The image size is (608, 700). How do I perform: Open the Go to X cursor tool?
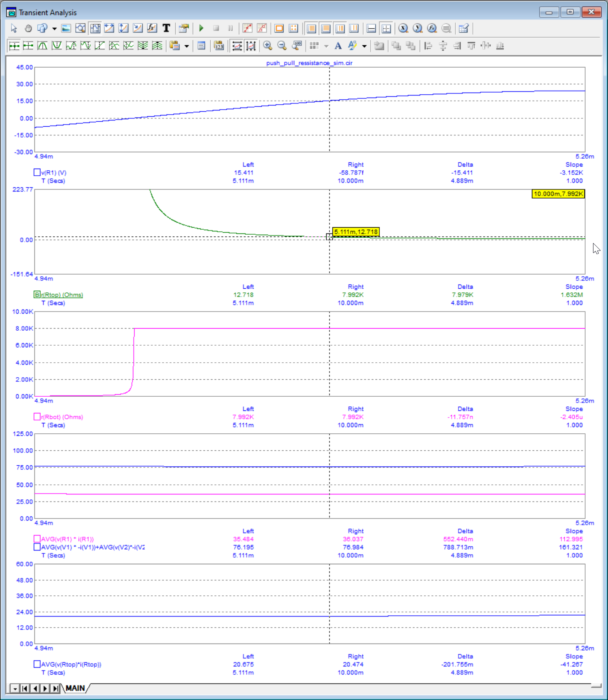point(403,28)
